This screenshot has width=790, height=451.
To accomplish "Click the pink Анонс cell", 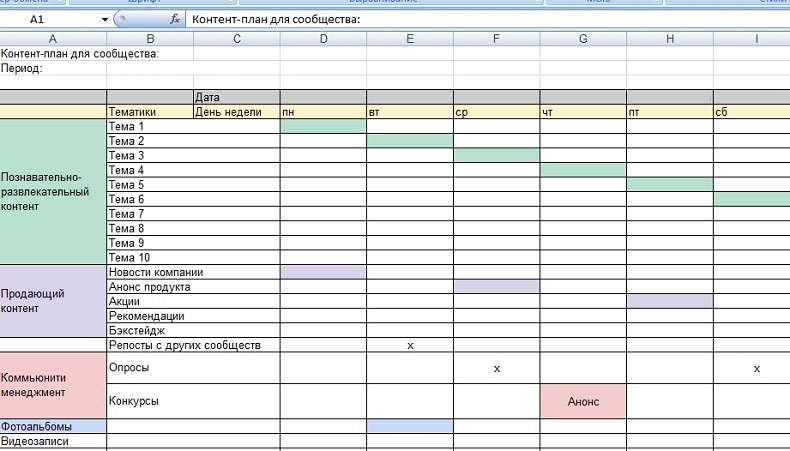I will coord(583,401).
